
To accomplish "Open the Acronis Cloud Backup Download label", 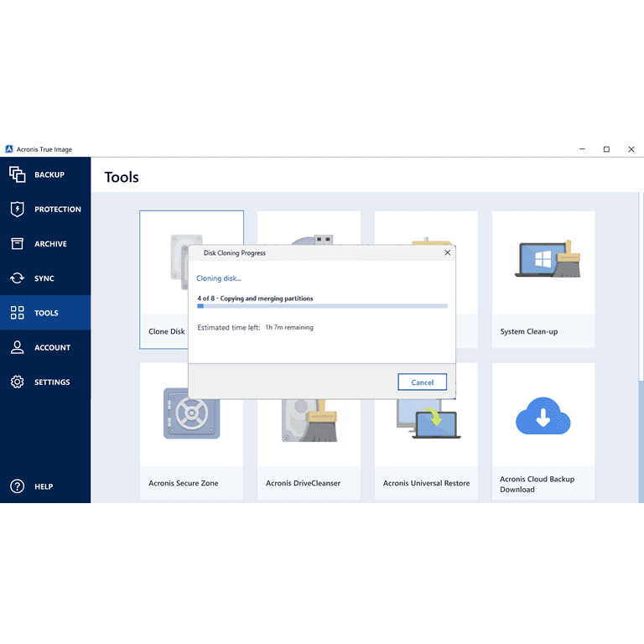I will pos(538,484).
